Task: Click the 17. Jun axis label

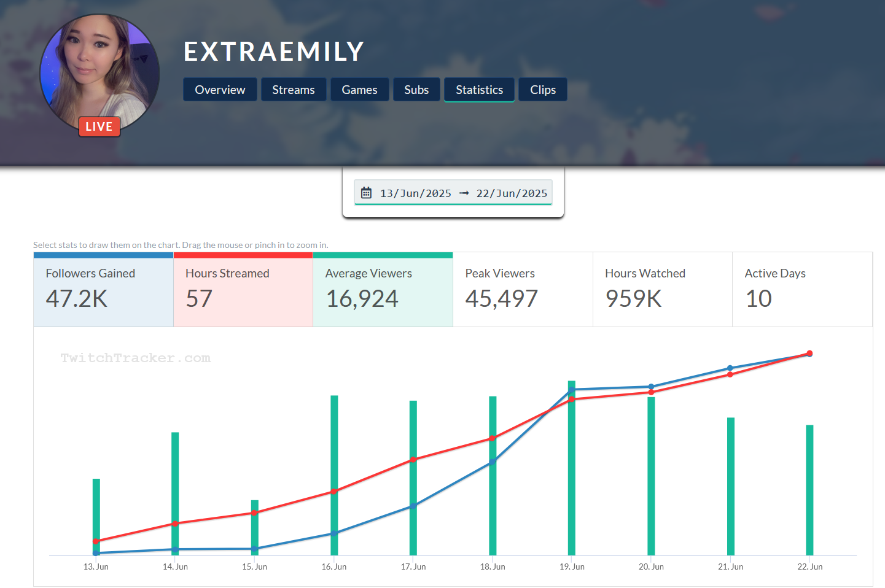Action: [413, 567]
